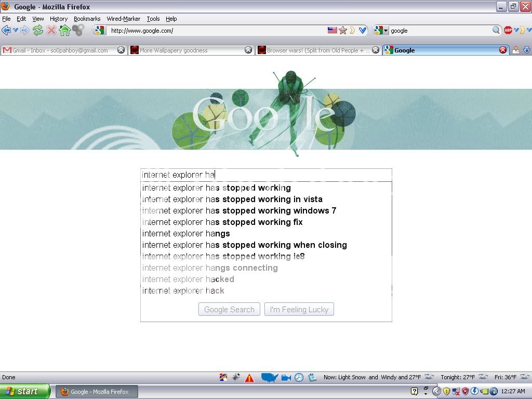
Task: Click the I'm Feeling Lucky button
Action: click(x=299, y=310)
